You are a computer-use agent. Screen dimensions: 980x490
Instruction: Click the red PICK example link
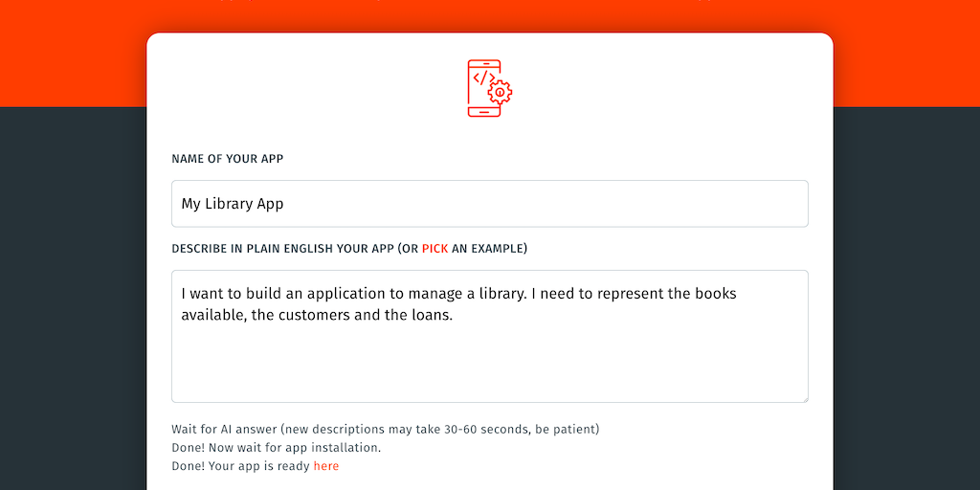(434, 249)
